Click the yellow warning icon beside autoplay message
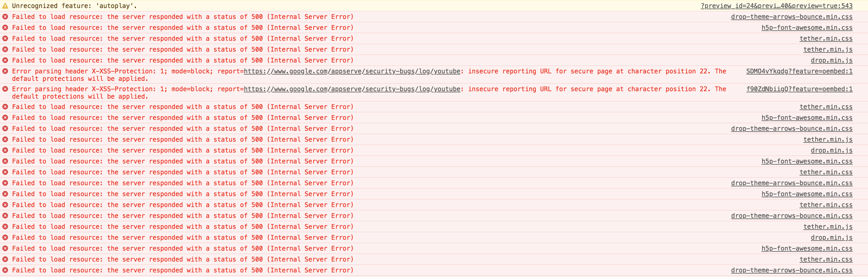868x277 pixels. pyautogui.click(x=5, y=6)
